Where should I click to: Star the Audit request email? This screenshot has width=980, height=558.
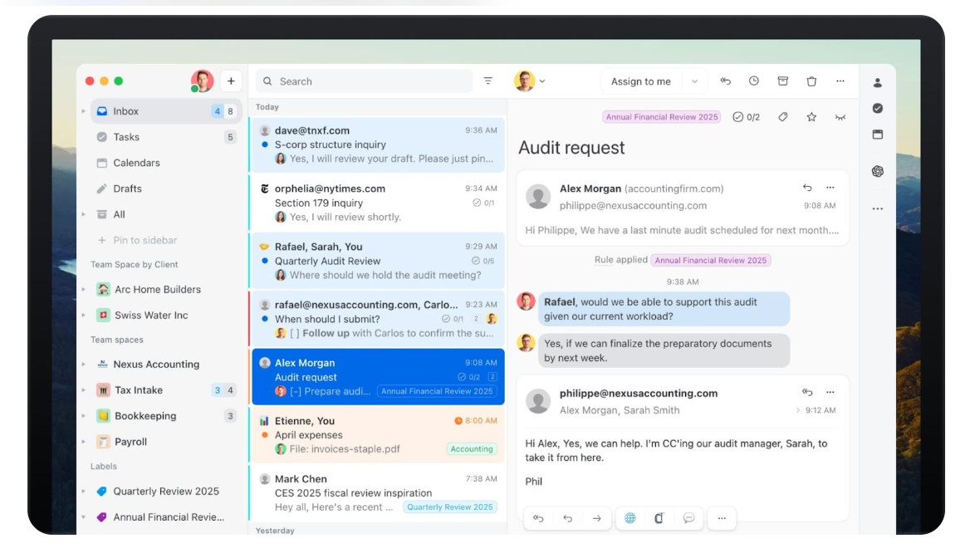[x=811, y=117]
